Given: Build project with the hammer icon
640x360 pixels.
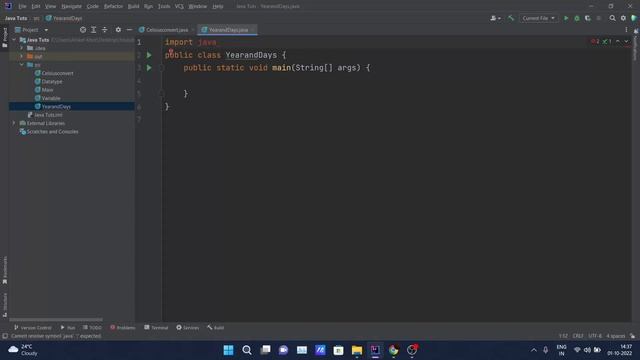Looking at the screenshot, I should (511, 18).
